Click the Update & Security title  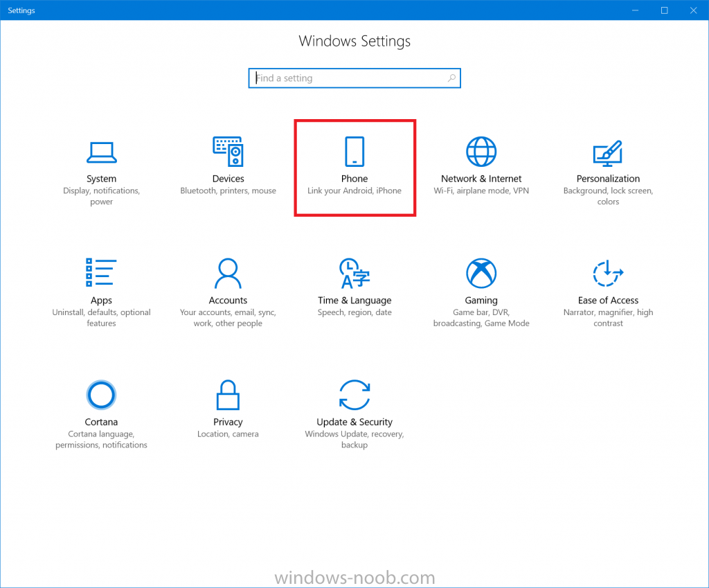click(354, 422)
